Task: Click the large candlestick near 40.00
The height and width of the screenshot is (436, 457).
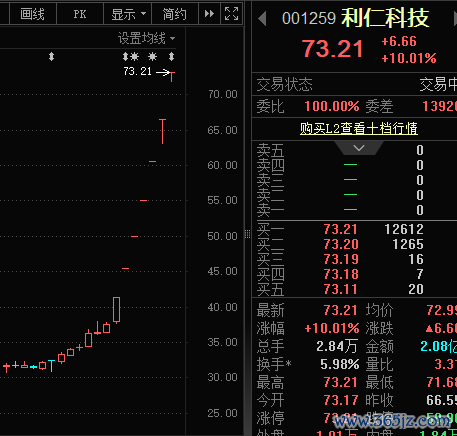Action: (117, 310)
